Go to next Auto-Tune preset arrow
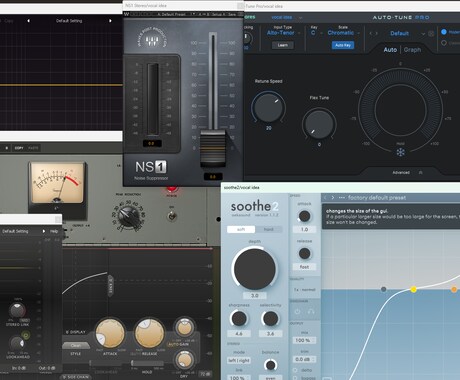The image size is (460, 380). tap(377, 33)
